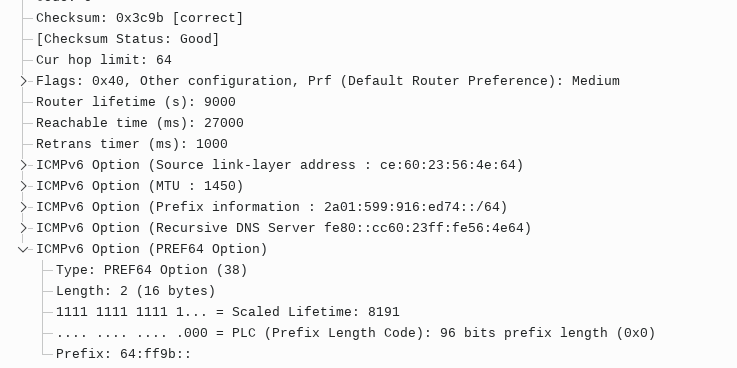Select Recursive DNS Server text row
This screenshot has height=368, width=737.
(x=283, y=228)
